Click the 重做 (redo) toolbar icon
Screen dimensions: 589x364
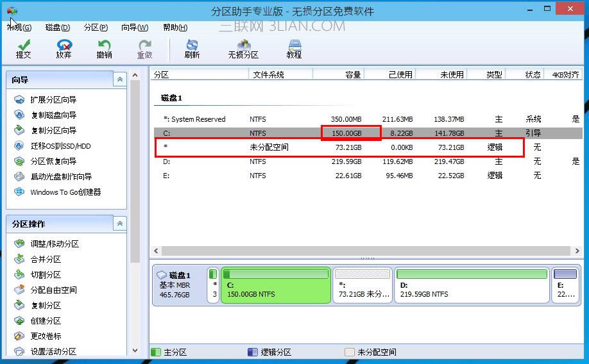tap(144, 49)
